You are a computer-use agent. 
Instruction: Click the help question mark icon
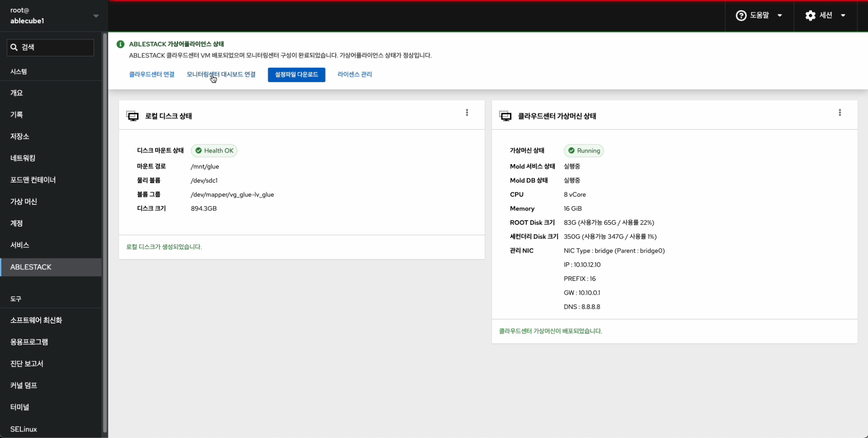click(x=741, y=16)
